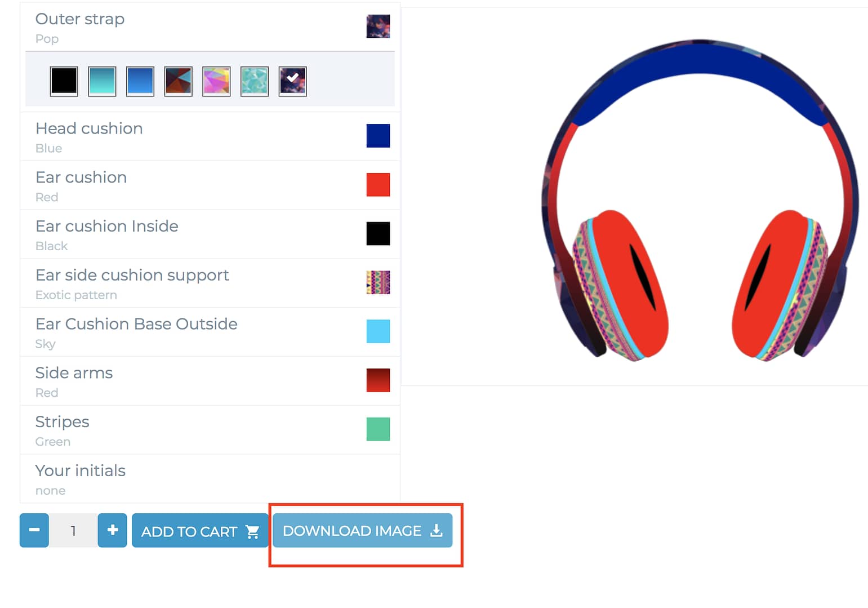This screenshot has height=608, width=868.
Task: Expand Ear cushion Inside section
Action: click(210, 234)
